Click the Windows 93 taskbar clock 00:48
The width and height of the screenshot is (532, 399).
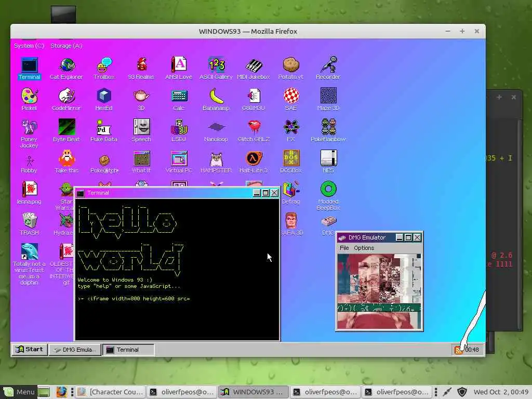[x=472, y=350]
